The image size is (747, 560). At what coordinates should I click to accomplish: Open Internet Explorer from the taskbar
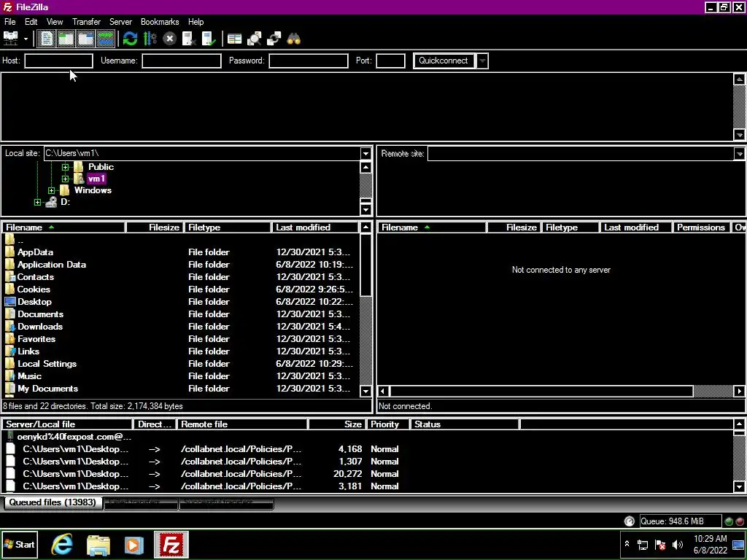click(x=62, y=544)
